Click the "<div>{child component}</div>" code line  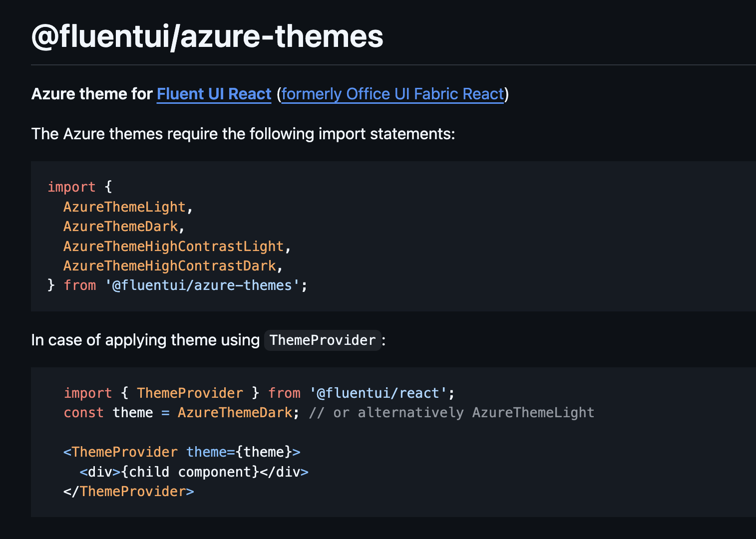pyautogui.click(x=194, y=472)
